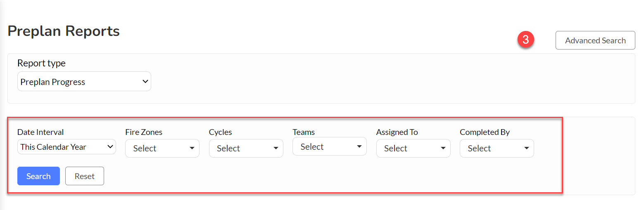Screen dimensions: 644x210
Task: Reset the report filters
Action: 85,176
